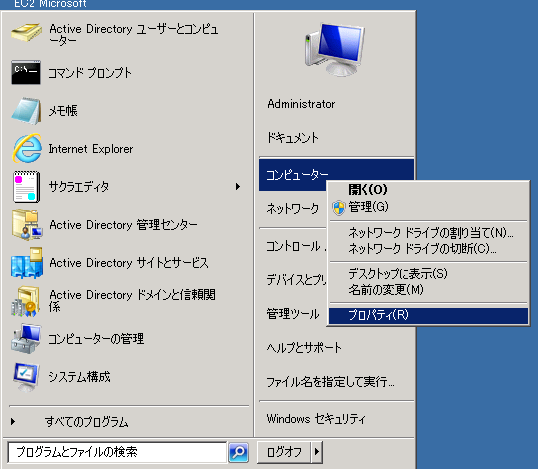This screenshot has height=469, width=538.
Task: Open the Administrator folder link
Action: [301, 104]
